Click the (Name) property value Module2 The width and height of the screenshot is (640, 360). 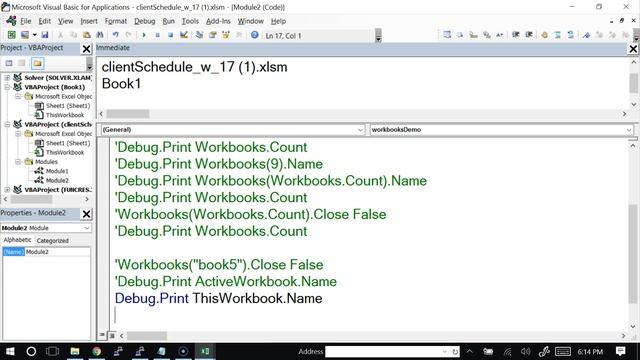(57, 252)
